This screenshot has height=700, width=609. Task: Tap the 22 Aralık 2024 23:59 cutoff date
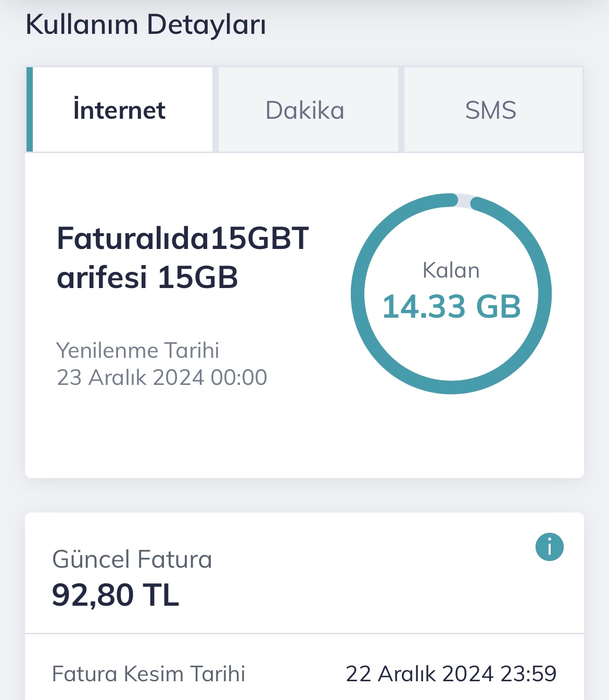[x=451, y=673]
